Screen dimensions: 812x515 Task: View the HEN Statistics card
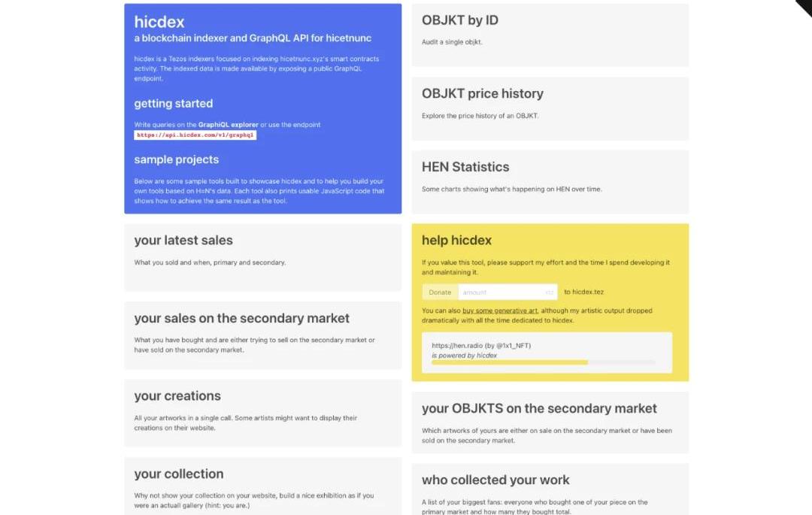pyautogui.click(x=550, y=182)
